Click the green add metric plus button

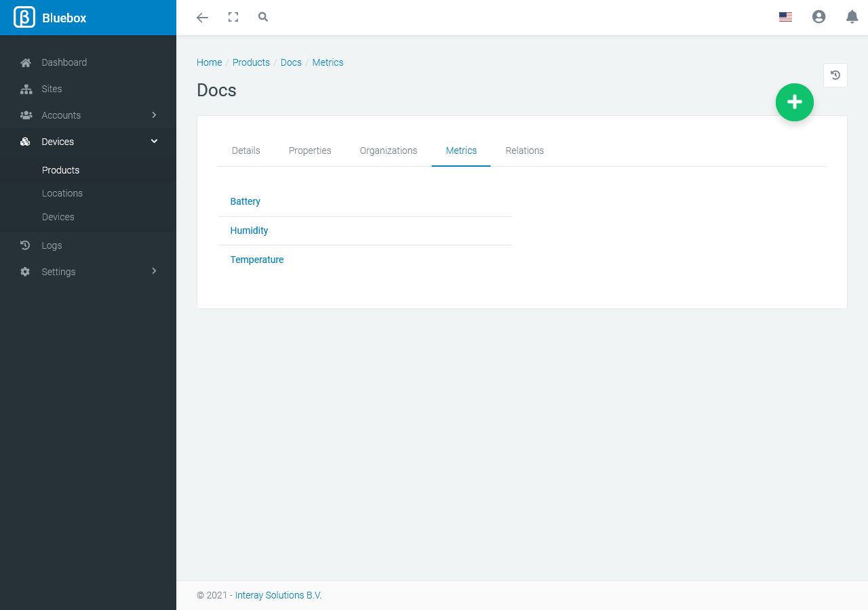(794, 102)
